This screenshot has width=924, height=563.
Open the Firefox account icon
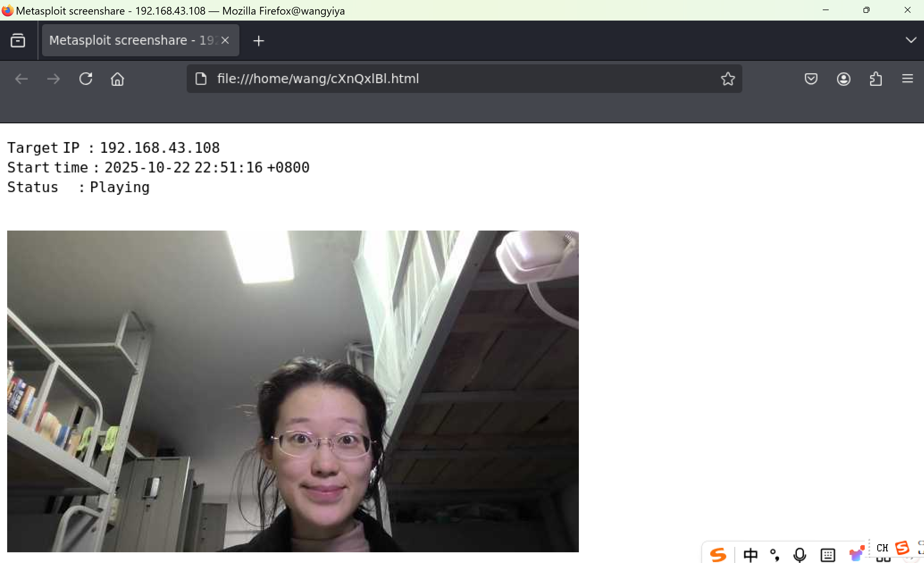843,79
